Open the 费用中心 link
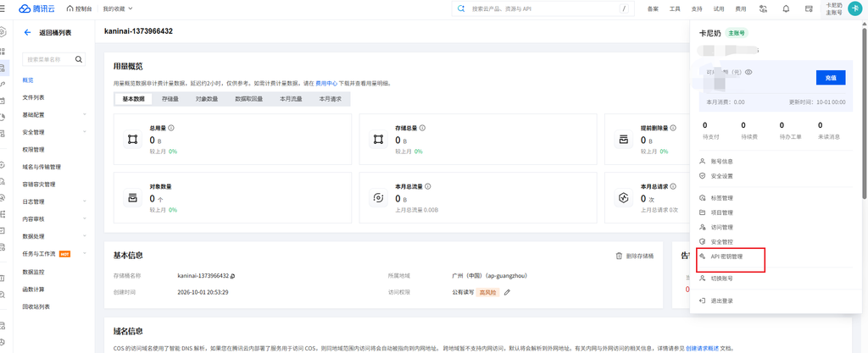868x353 pixels. pyautogui.click(x=326, y=84)
